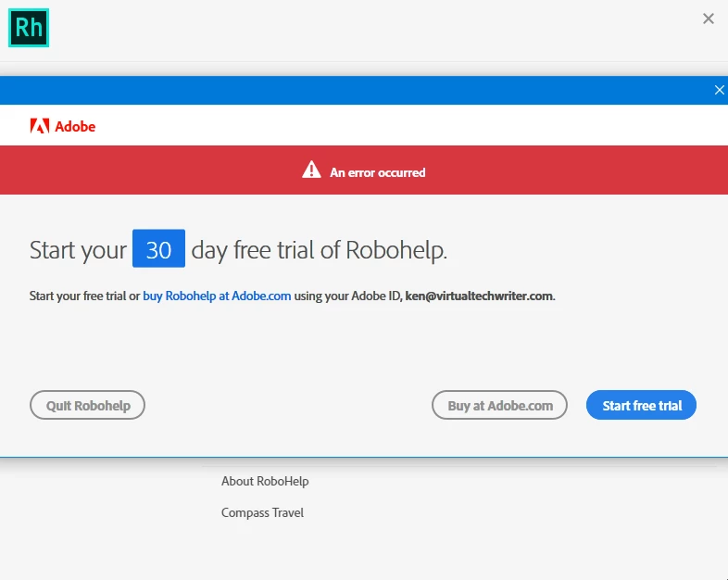Start the free trial
The height and width of the screenshot is (580, 728).
[641, 405]
